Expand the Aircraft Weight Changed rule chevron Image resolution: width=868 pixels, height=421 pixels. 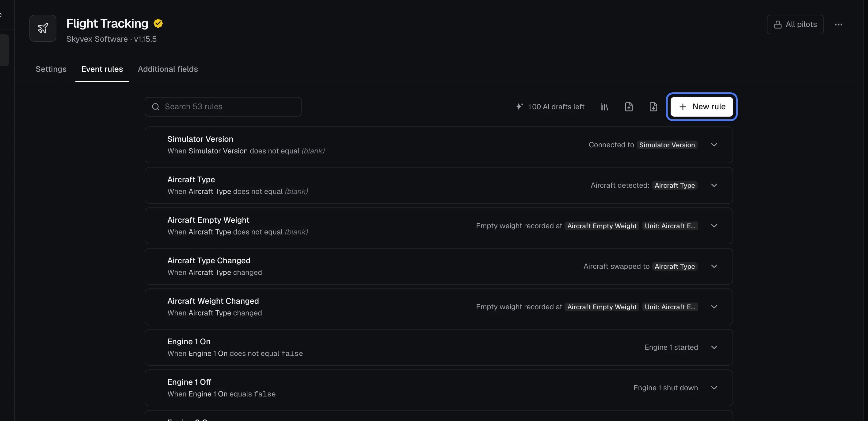click(714, 307)
